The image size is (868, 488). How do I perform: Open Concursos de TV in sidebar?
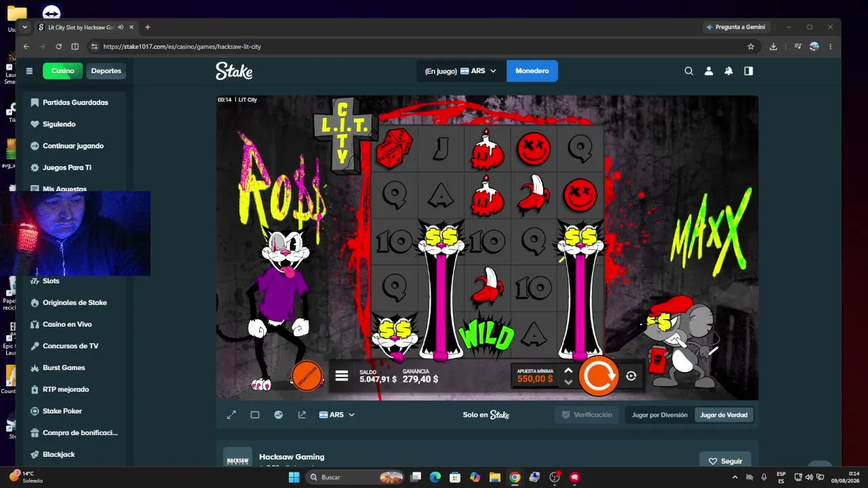(75, 346)
